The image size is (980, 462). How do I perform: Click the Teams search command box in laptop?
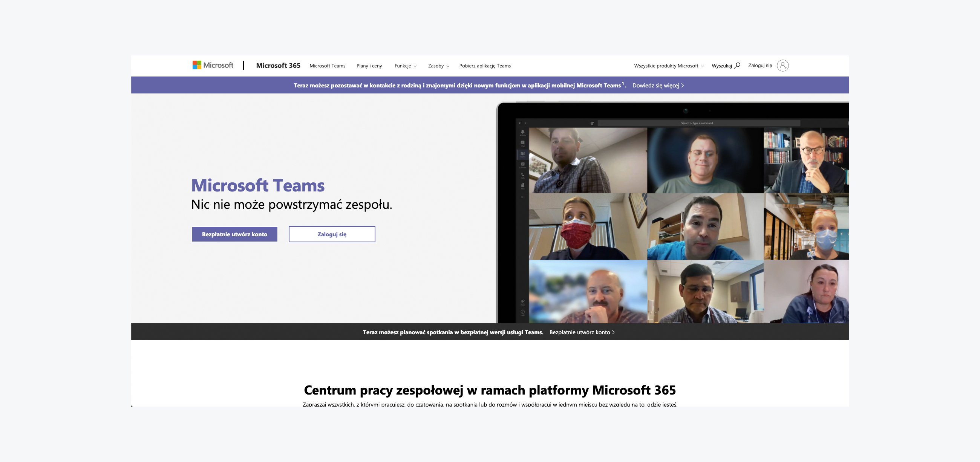699,123
